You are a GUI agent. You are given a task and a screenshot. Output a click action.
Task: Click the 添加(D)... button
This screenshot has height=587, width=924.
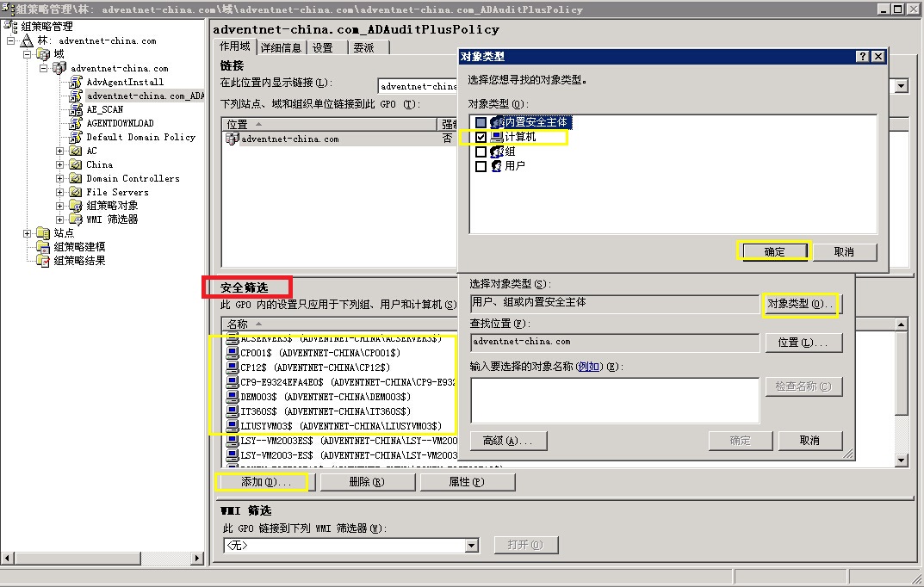(266, 482)
